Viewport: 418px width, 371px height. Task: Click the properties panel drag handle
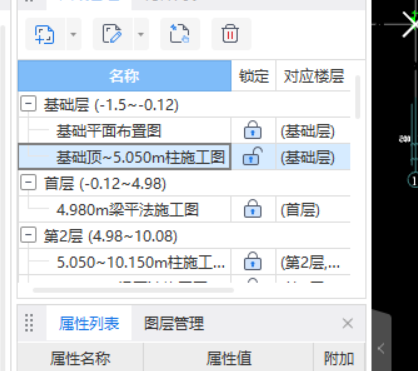[x=29, y=323]
